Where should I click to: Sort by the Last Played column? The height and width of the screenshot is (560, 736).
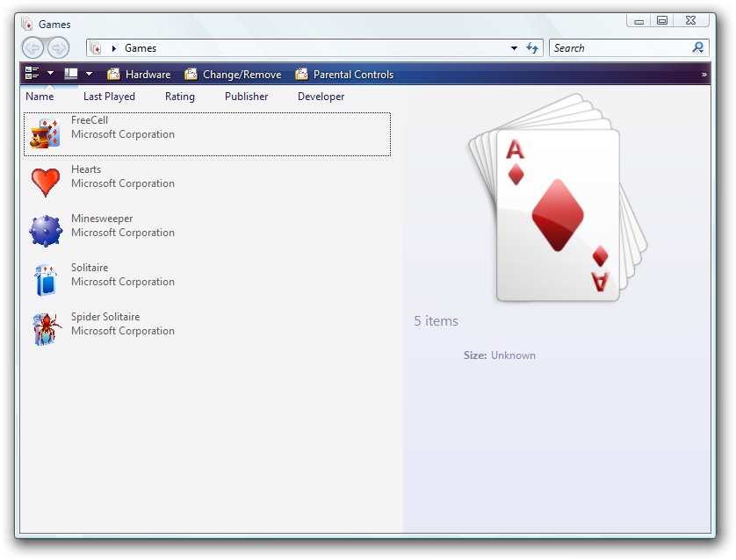click(109, 97)
